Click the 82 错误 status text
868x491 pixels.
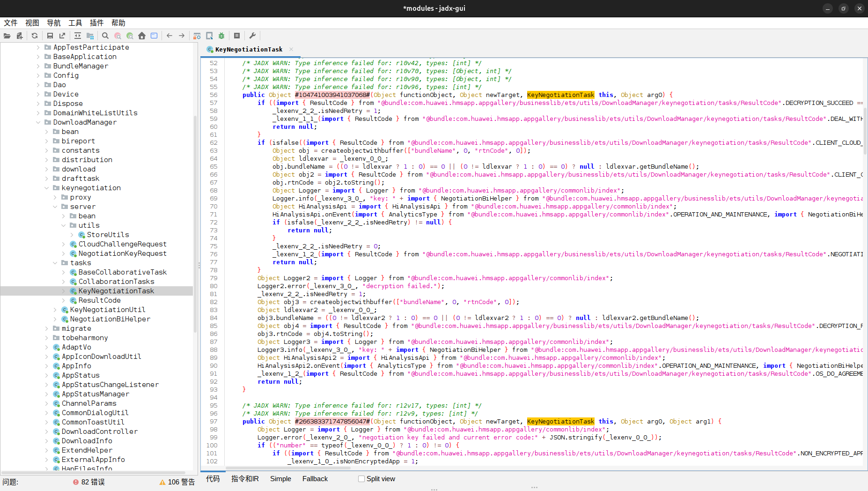pos(93,482)
